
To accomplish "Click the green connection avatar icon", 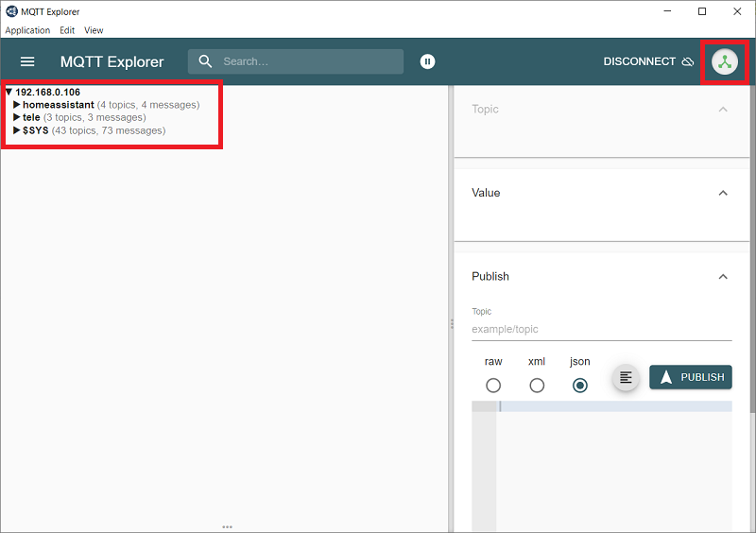I will coord(724,61).
